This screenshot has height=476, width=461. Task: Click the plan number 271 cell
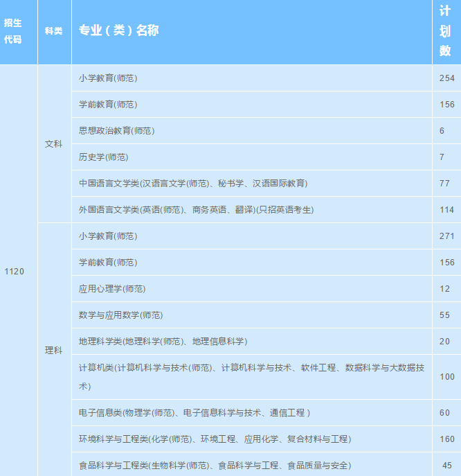pos(446,236)
